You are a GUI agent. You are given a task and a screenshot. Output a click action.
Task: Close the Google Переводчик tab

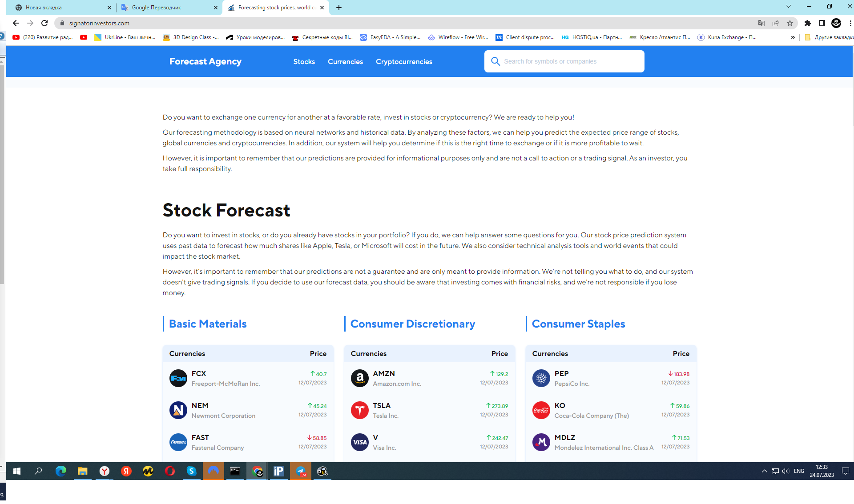216,8
